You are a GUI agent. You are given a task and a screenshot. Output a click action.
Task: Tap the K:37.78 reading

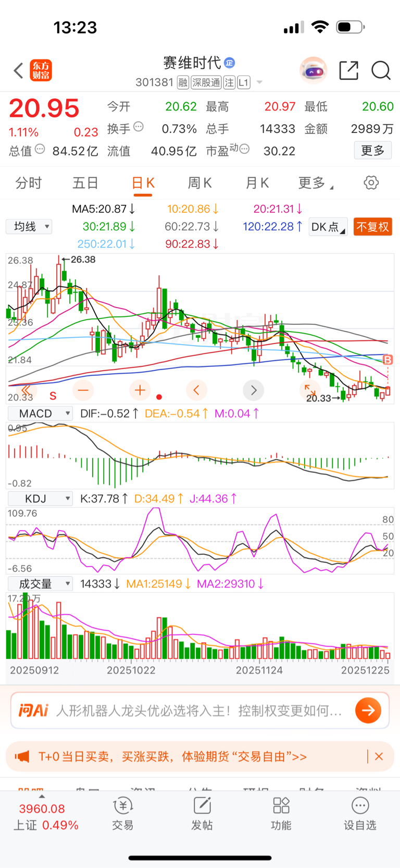(104, 499)
